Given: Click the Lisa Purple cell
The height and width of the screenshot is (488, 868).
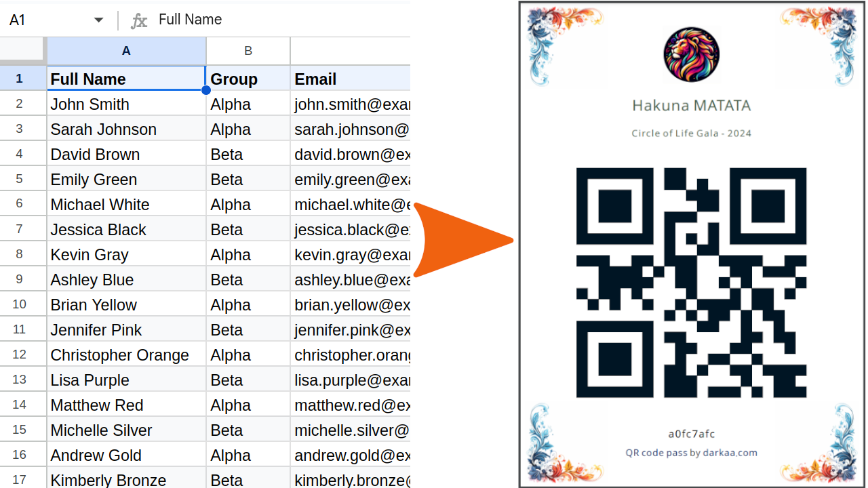Looking at the screenshot, I should [x=126, y=380].
